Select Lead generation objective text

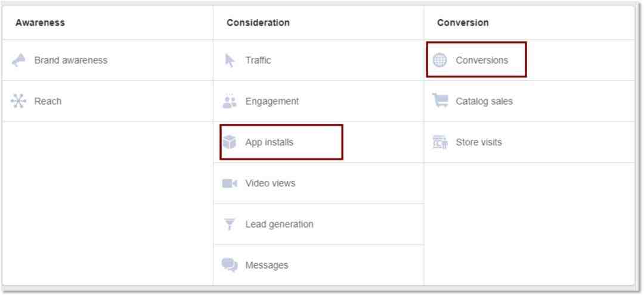279,225
